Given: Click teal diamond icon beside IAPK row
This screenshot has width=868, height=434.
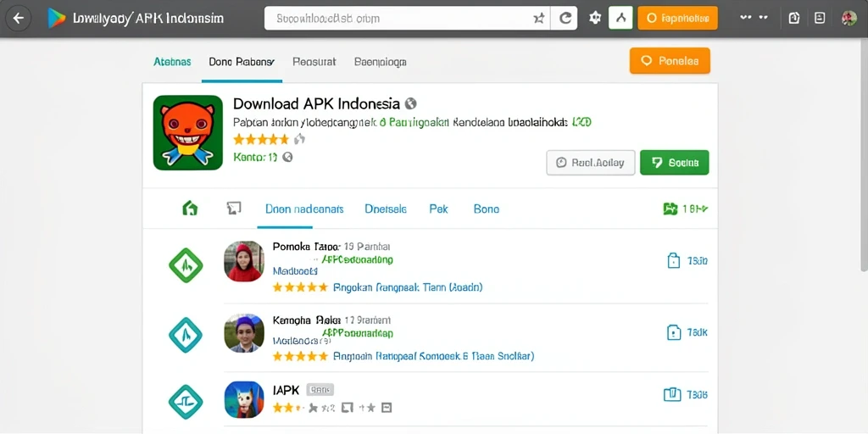Looking at the screenshot, I should (186, 402).
